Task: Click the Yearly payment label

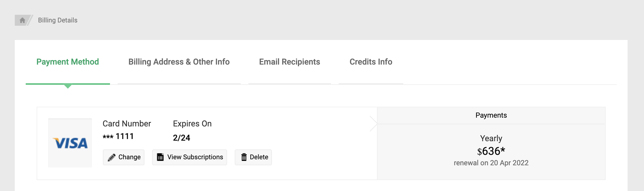Action: coord(491,138)
